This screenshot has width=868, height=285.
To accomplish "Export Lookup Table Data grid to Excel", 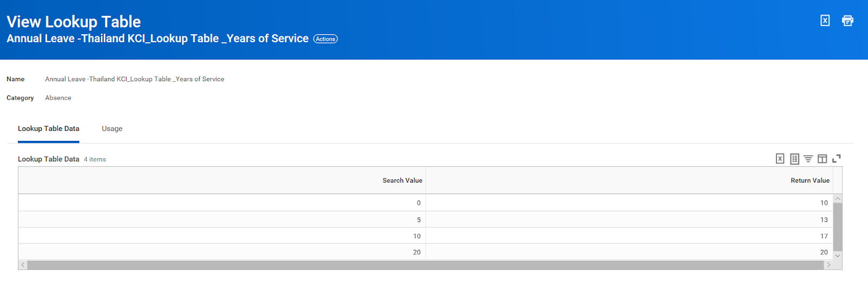I will tap(780, 159).
